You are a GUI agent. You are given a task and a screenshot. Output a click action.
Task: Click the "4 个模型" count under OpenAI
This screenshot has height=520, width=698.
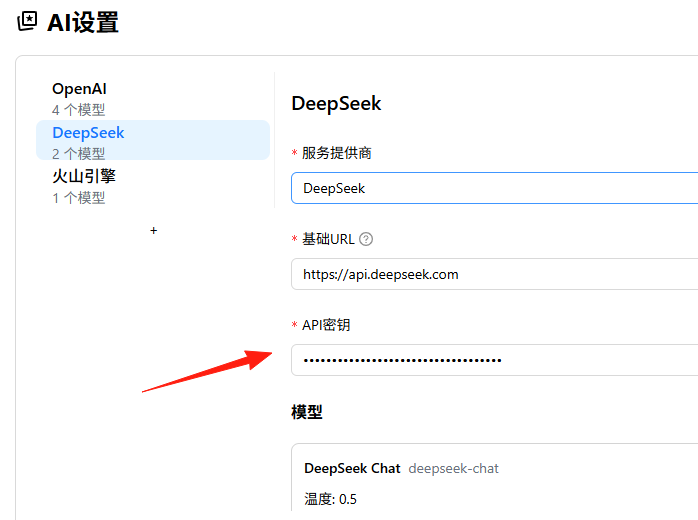click(78, 110)
